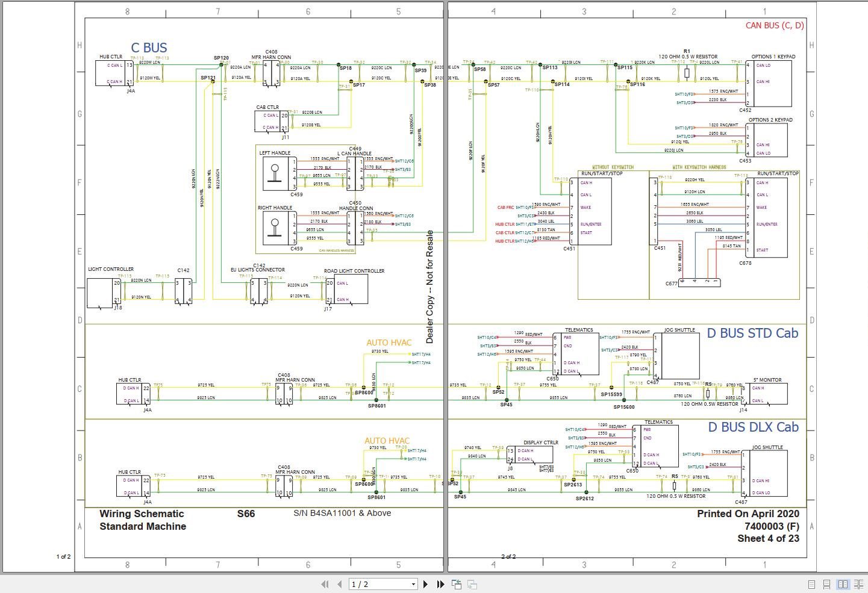Click the 'Sheet 4 of 23' text
This screenshot has width=868, height=593.
769,539
